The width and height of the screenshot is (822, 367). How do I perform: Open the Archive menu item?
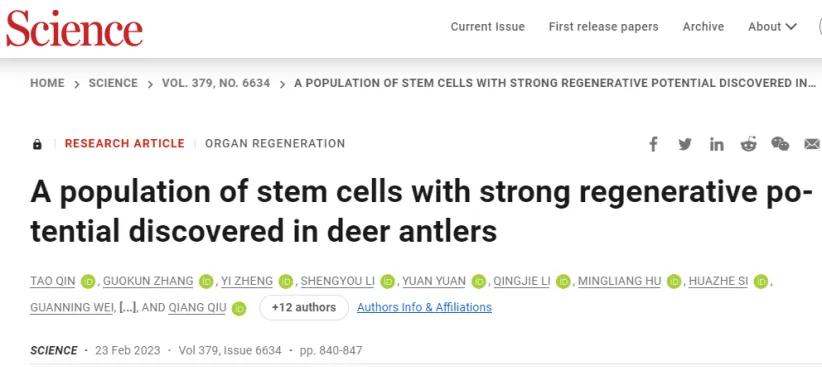click(x=703, y=27)
